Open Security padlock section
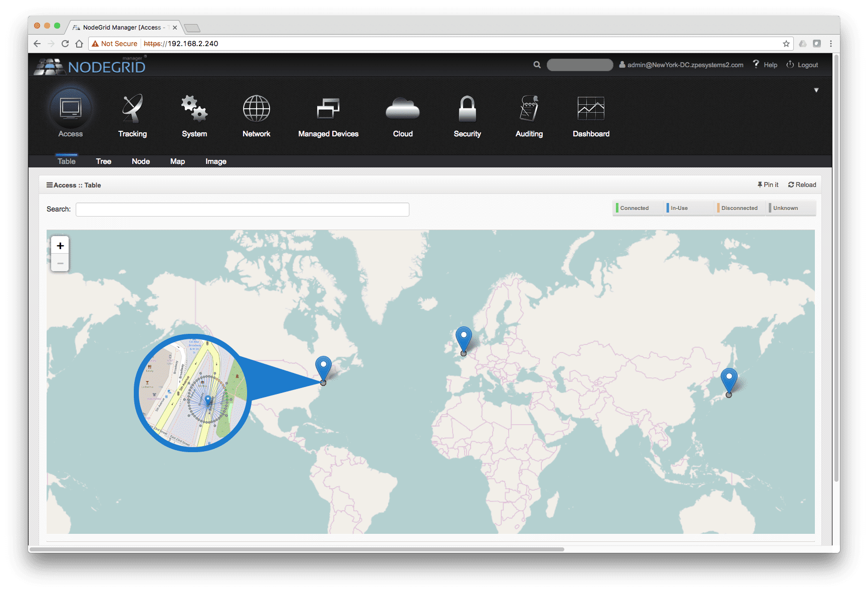 coord(467,109)
